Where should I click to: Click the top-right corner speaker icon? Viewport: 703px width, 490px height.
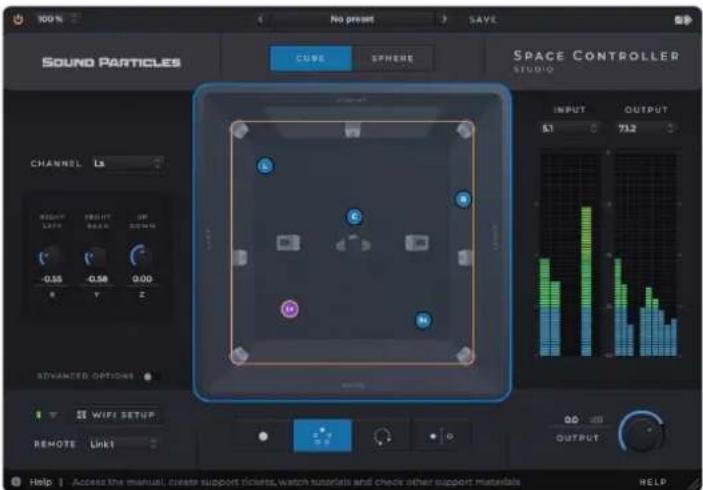(464, 130)
